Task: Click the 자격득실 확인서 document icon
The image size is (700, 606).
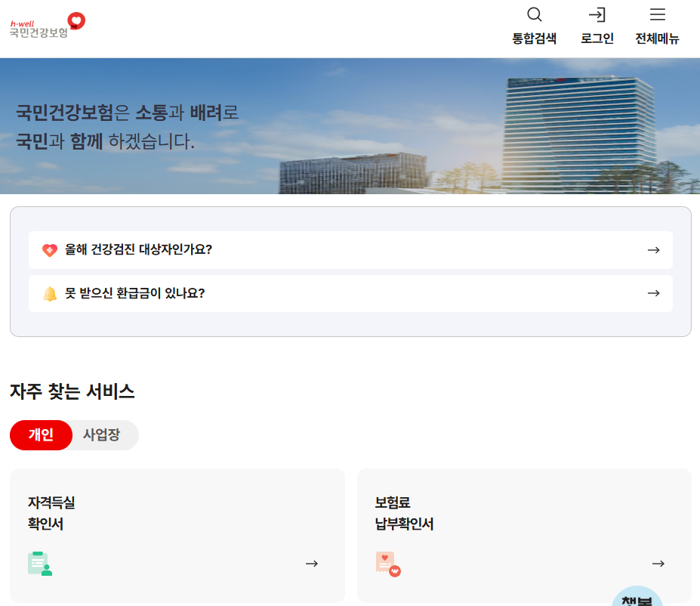Action: (x=40, y=564)
